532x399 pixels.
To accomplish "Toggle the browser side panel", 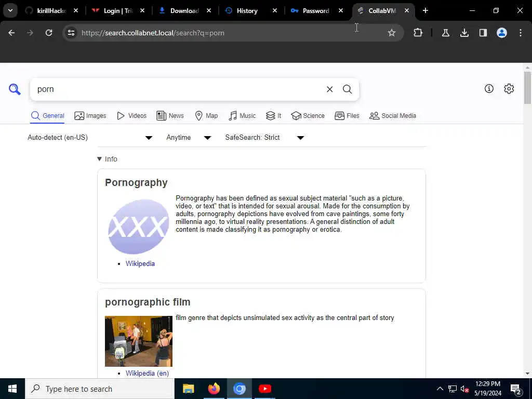I will click(483, 33).
